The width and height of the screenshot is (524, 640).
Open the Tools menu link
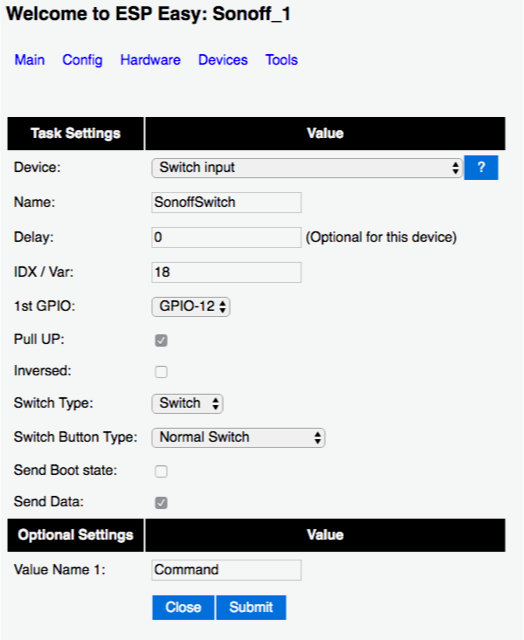pyautogui.click(x=282, y=60)
